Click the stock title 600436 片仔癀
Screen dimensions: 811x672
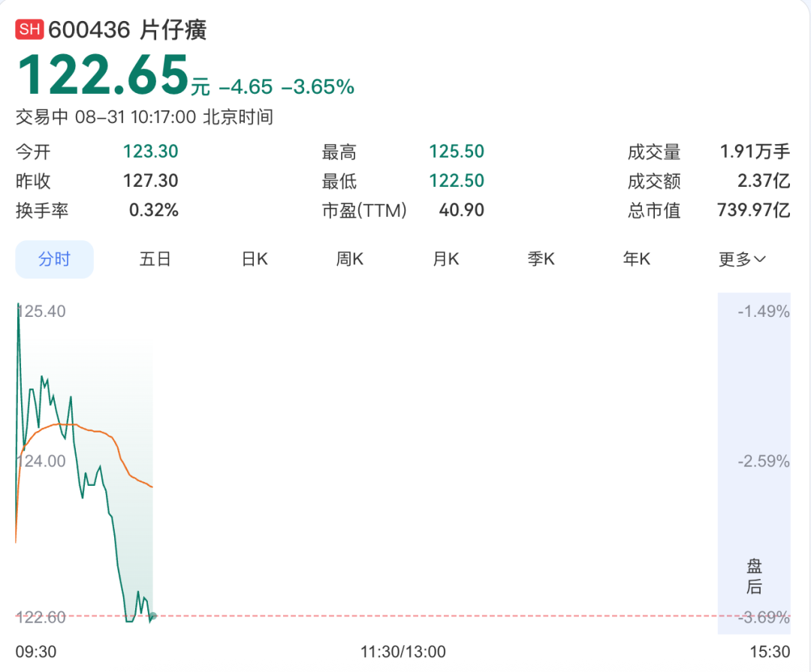pos(127,29)
